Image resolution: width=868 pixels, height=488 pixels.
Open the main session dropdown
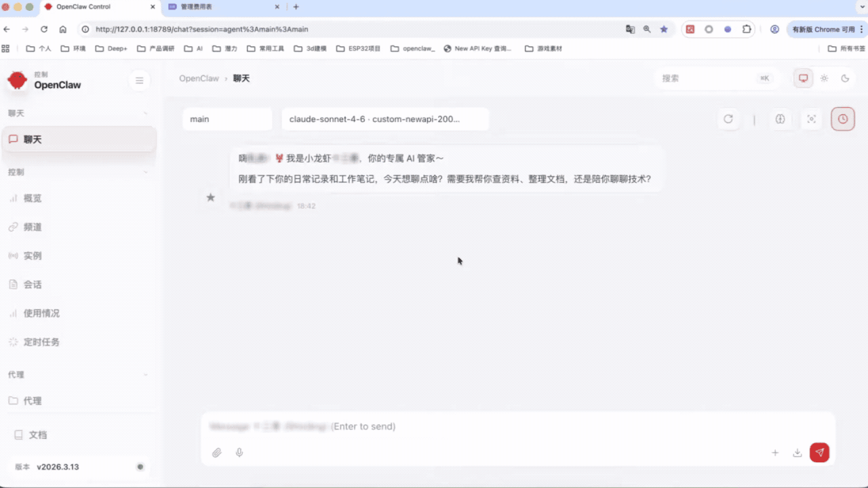click(226, 119)
